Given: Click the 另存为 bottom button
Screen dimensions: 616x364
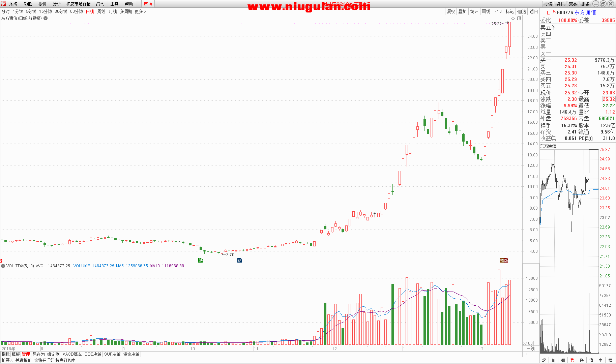Looking at the screenshot, I should pos(39,354).
